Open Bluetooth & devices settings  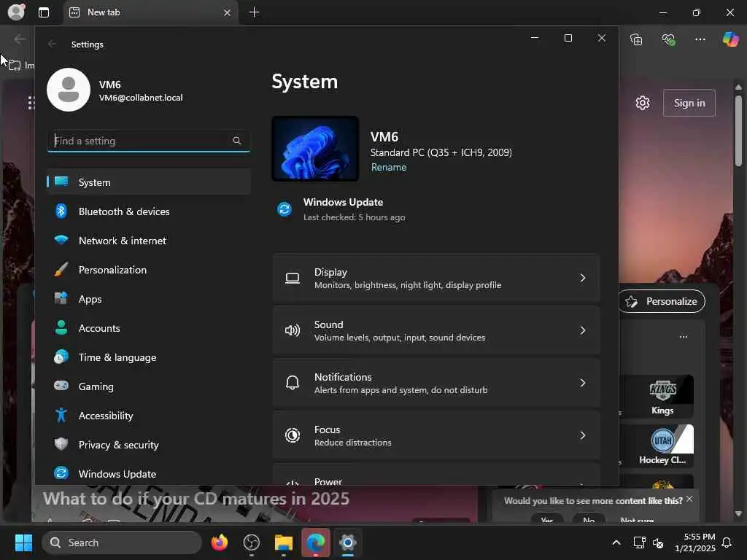pyautogui.click(x=149, y=211)
